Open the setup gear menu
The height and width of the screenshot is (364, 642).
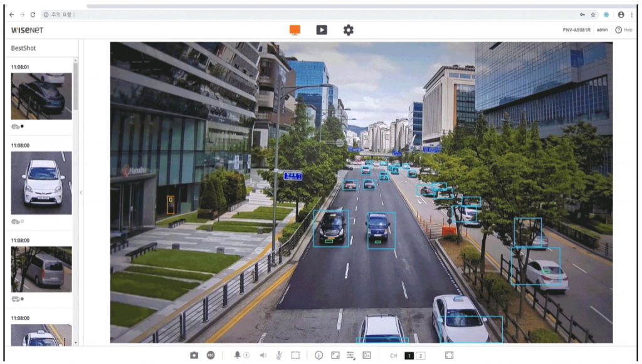coord(348,30)
